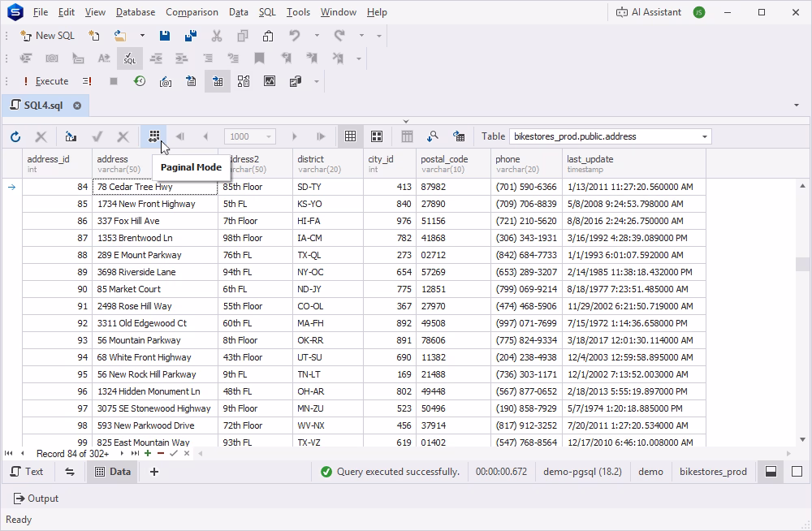Select the phone cell '(799) 069-9214'
Image resolution: width=812 pixels, height=531 pixels.
coord(526,289)
